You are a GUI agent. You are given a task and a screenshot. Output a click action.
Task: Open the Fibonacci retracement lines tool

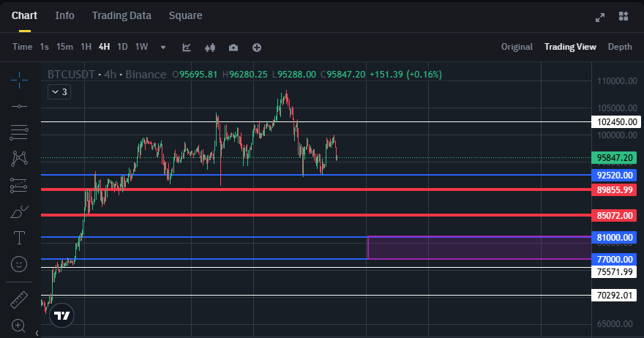click(19, 132)
